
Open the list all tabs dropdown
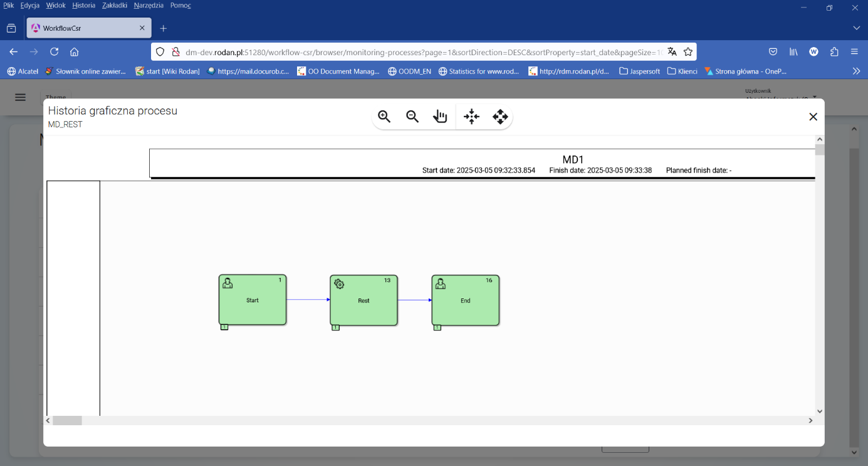tap(856, 28)
